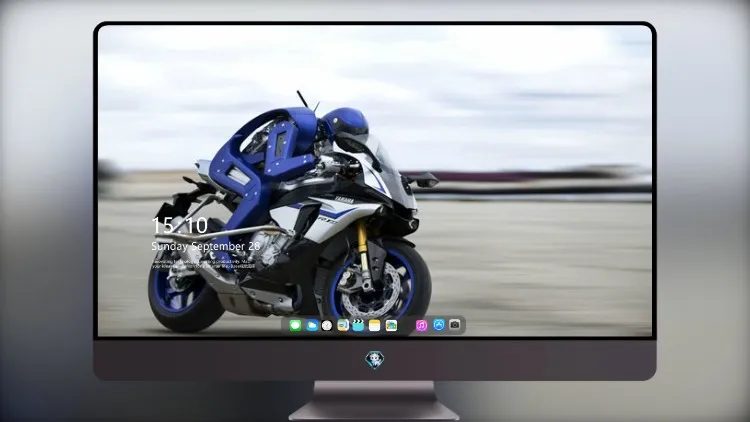
Task: Launch the pink iTunes music app
Action: tap(421, 325)
